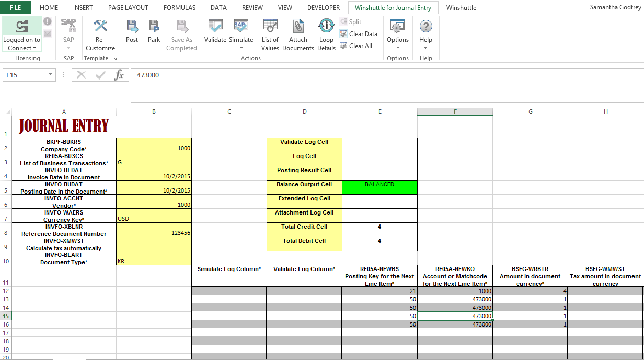This screenshot has width=644, height=360.
Task: Open the PAGE LAYOUT tab
Action: [128, 7]
